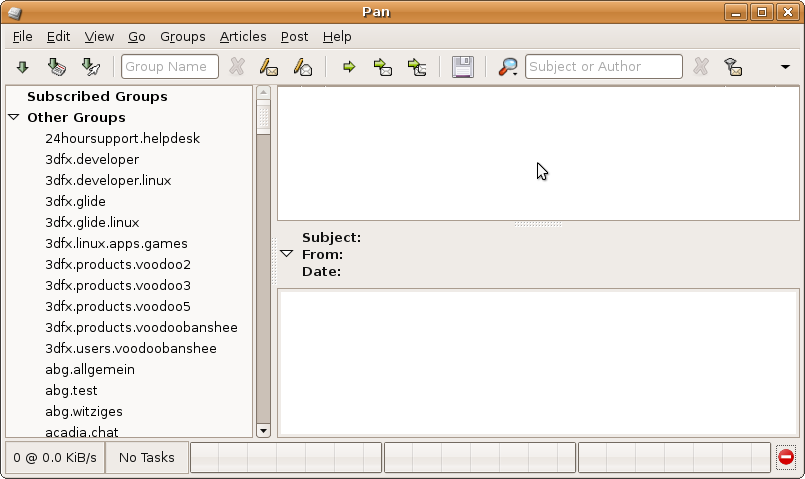Click the No Tasks status button

pos(146,457)
